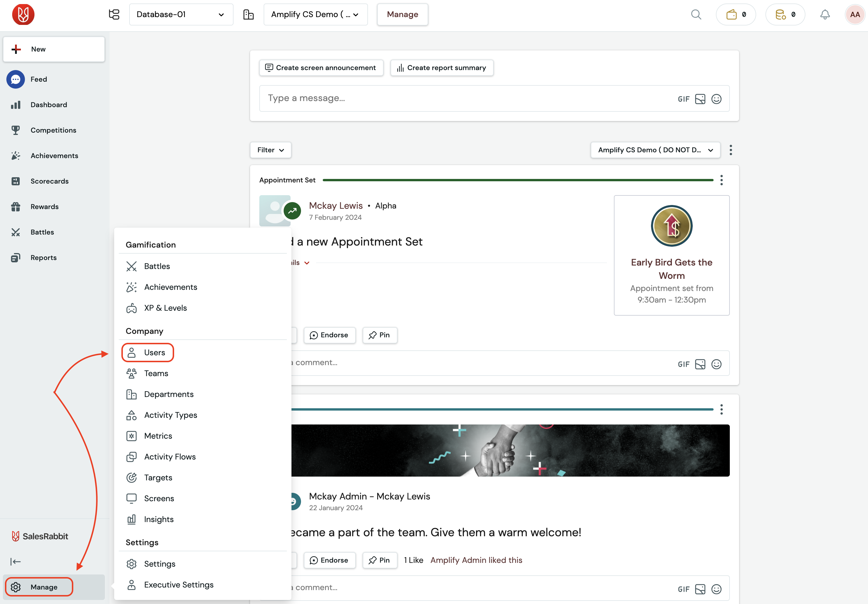Open emoji picker in message box
The height and width of the screenshot is (604, 868).
[716, 99]
